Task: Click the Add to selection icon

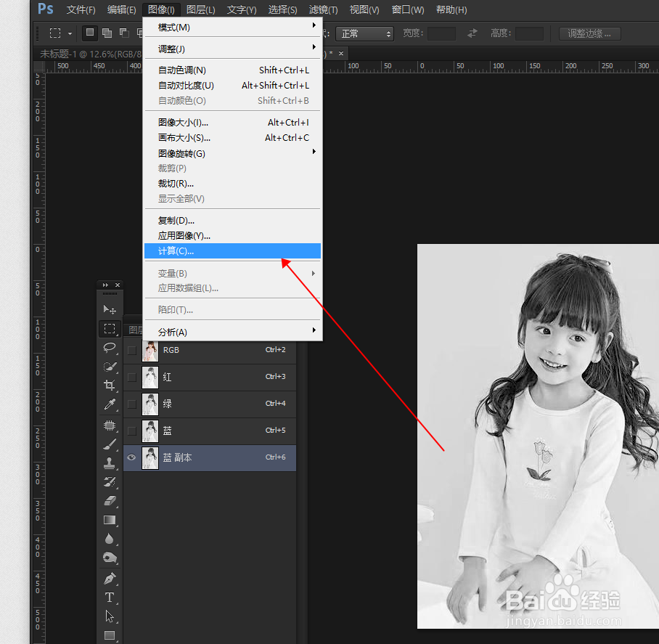Action: tap(107, 33)
